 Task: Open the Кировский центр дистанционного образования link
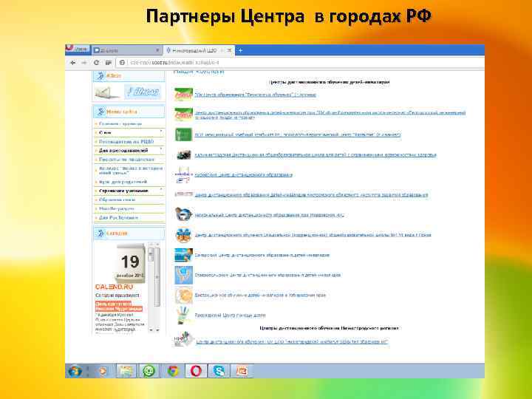[x=243, y=174]
